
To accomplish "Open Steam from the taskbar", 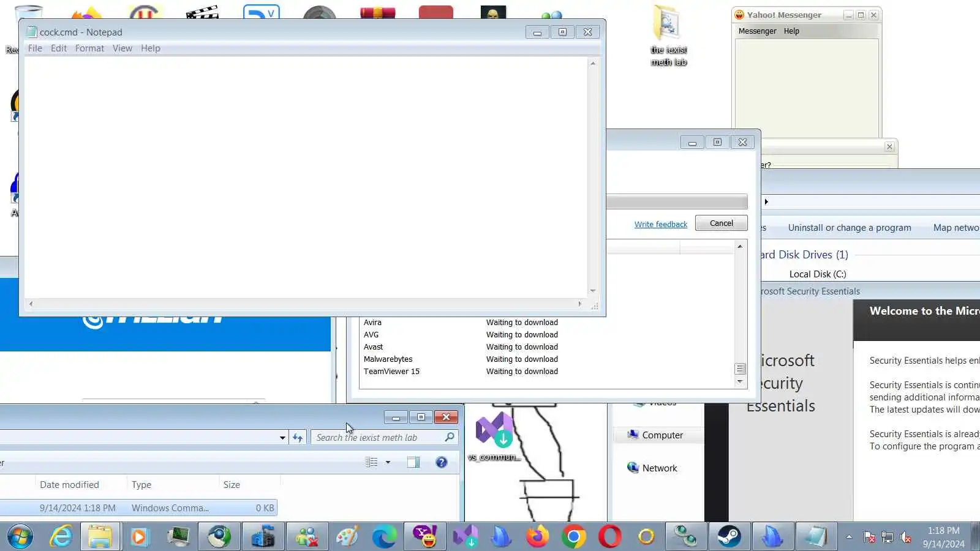I will click(x=728, y=537).
